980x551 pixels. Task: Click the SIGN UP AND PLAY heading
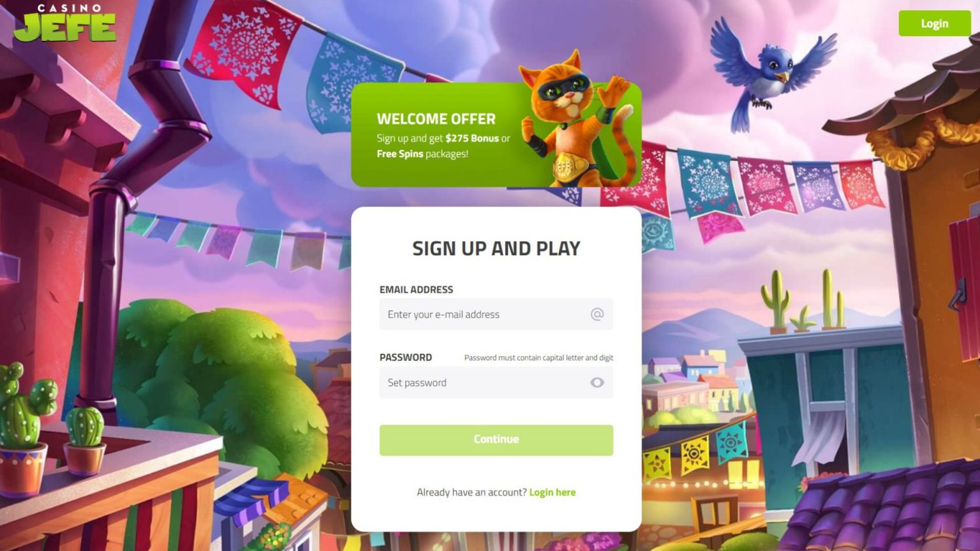[x=496, y=248]
